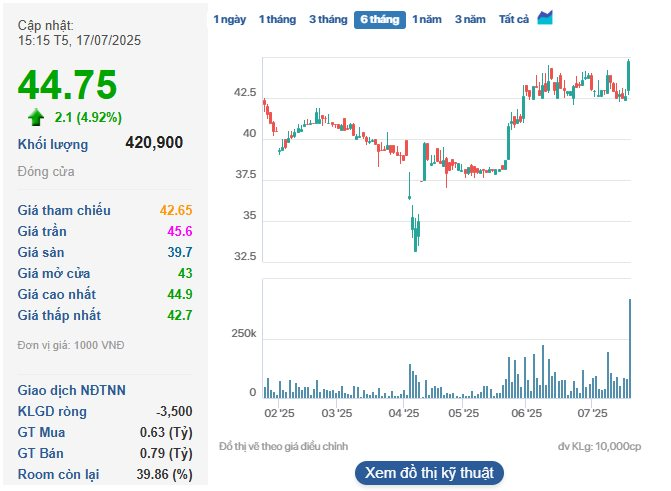Viewport: 671px width, 491px height.
Task: Open Xem đồ thị kỹ thuật button
Action: click(x=428, y=472)
